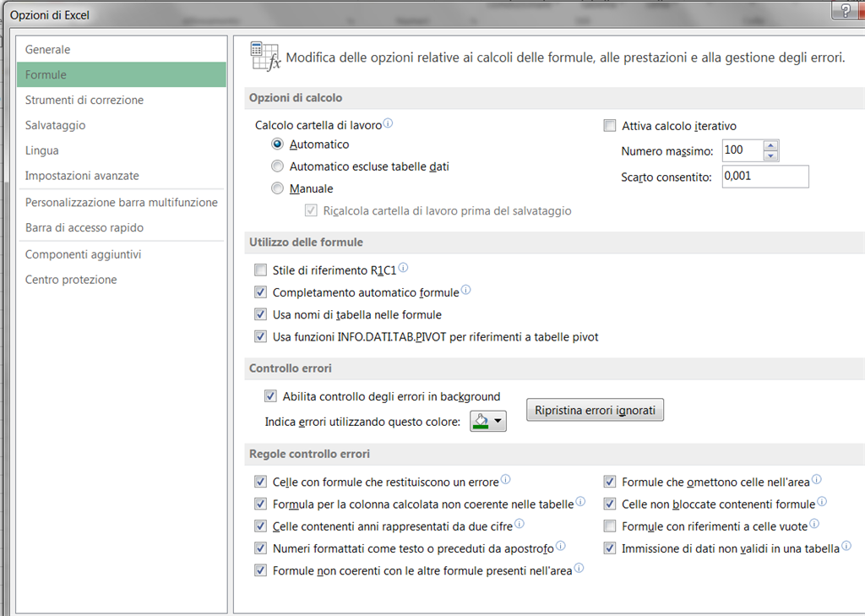Open Impostazioni avanzate category
This screenshot has width=865, height=616.
point(122,176)
